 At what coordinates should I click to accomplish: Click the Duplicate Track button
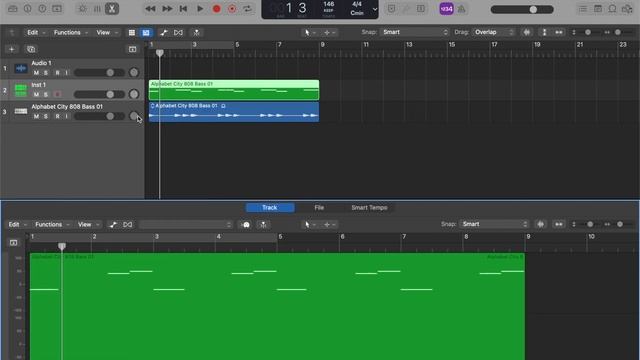tap(31, 49)
